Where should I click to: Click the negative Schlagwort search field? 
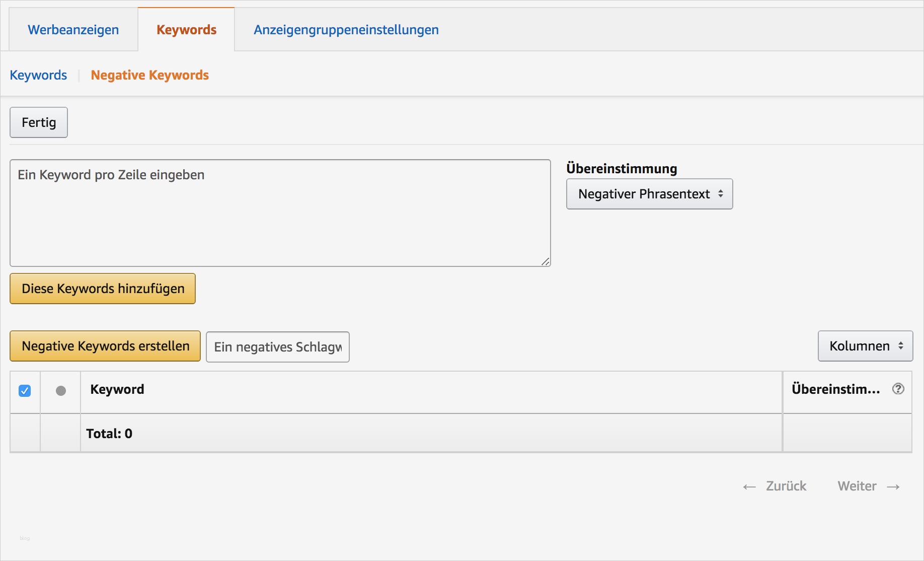tap(278, 347)
